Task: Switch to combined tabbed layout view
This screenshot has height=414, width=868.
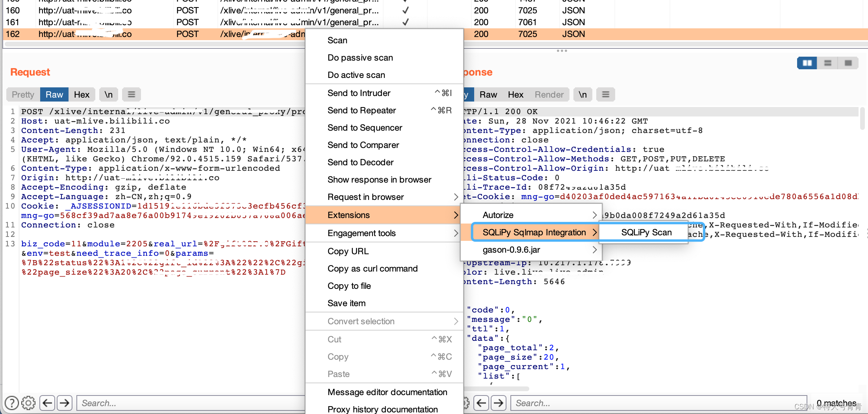Action: [848, 63]
